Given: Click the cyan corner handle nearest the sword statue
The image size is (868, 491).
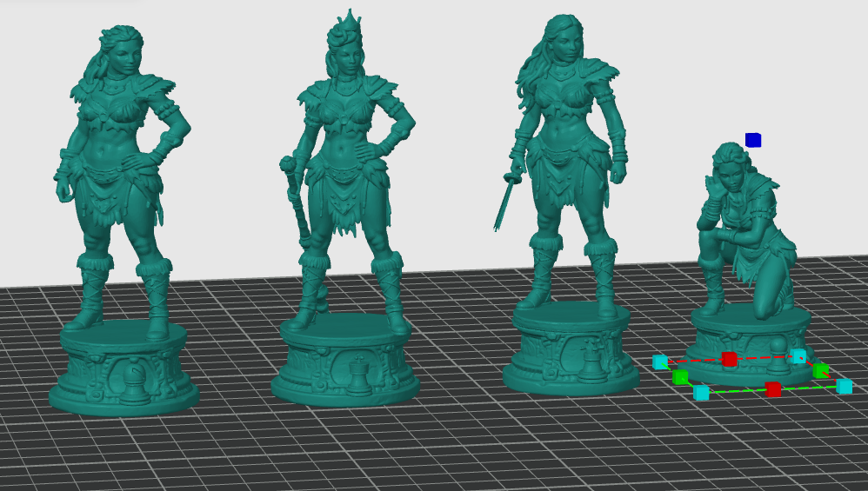Looking at the screenshot, I should (x=660, y=362).
